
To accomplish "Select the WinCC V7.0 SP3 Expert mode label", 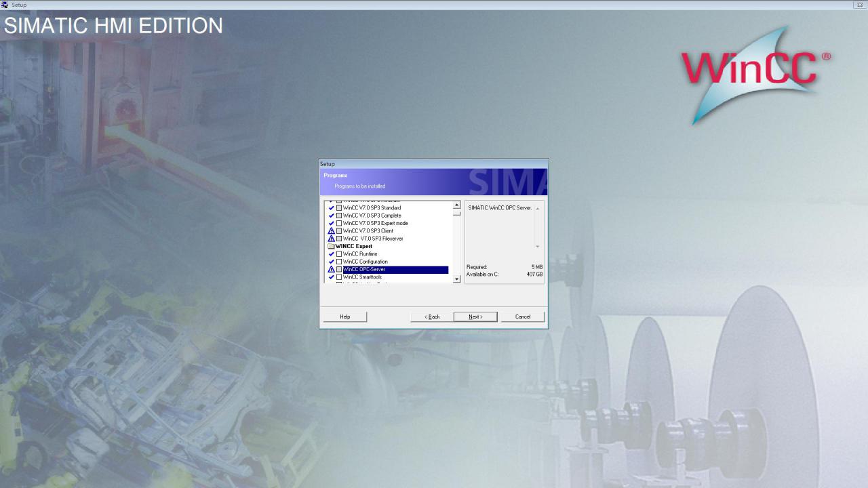I will coord(376,224).
